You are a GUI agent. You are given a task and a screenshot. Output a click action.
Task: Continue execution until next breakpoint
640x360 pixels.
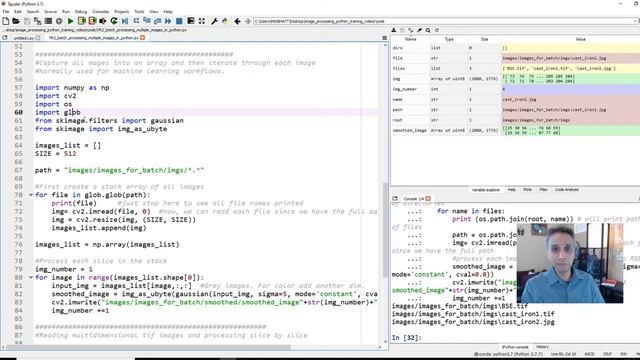click(168, 21)
